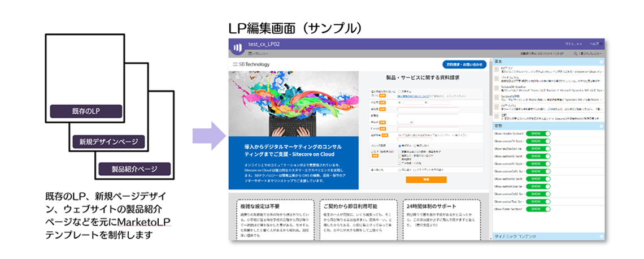Viewport: 644px width, 259px height.
Task: Click the 既存のLP label
Action: [x=86, y=111]
